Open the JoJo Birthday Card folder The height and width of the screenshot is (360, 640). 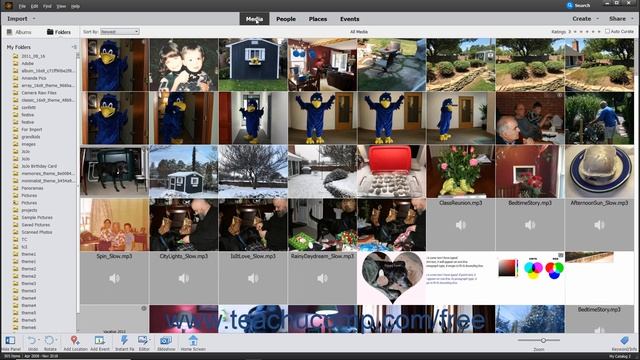tap(39, 166)
